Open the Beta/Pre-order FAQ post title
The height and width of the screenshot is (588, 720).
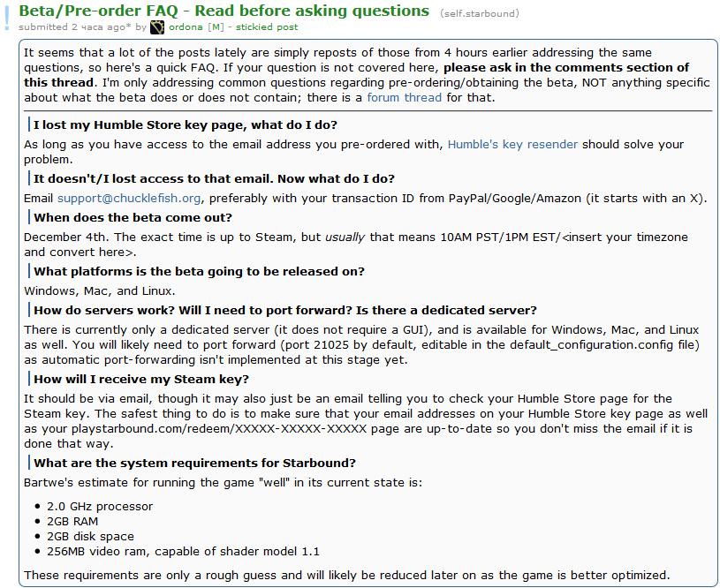(x=224, y=11)
